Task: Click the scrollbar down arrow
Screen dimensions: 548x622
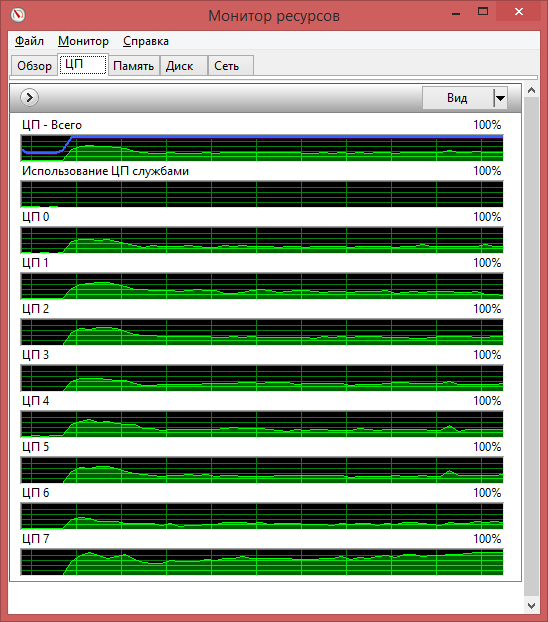Action: coord(531,606)
